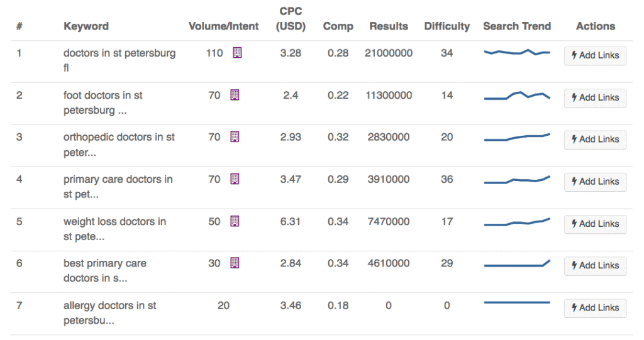Image resolution: width=644 pixels, height=340 pixels.
Task: Click intent icon in weight loss doctors row
Action: (x=235, y=221)
